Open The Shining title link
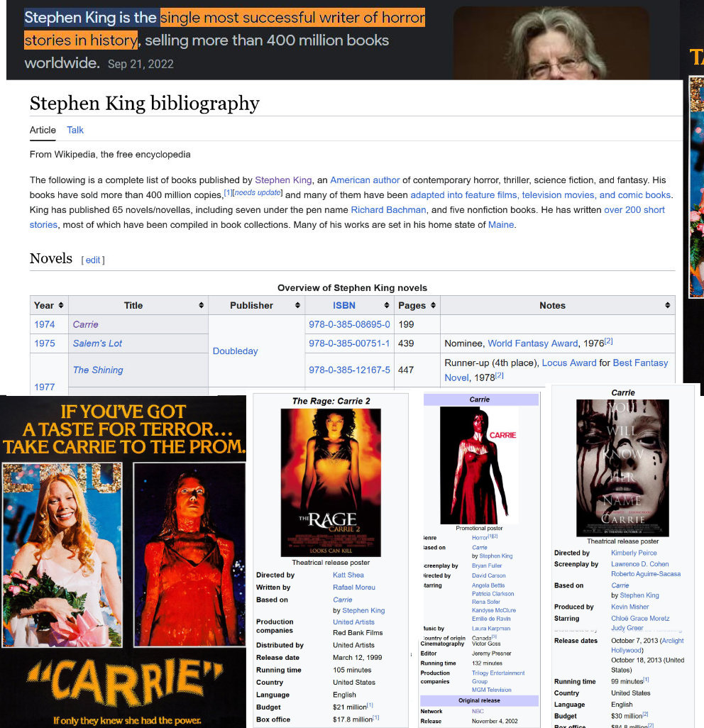704x728 pixels. pyautogui.click(x=98, y=370)
